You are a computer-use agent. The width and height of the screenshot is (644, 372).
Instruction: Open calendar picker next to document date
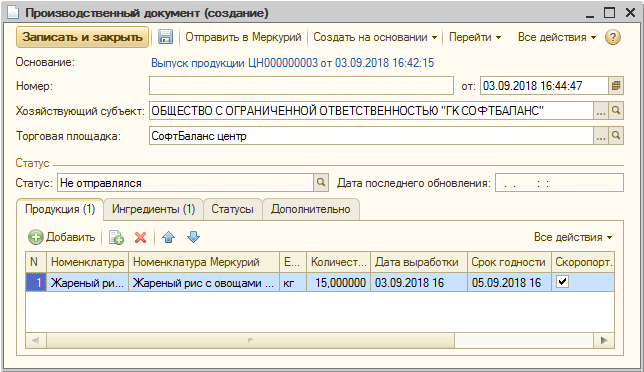616,86
